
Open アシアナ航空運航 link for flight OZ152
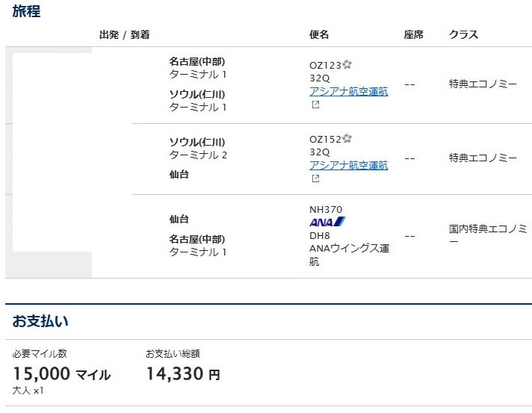click(x=349, y=165)
